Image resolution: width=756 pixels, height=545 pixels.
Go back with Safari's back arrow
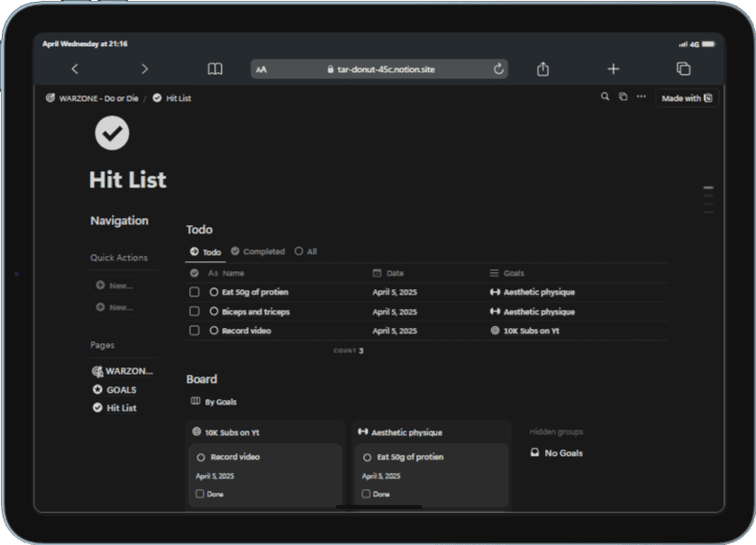click(x=75, y=68)
